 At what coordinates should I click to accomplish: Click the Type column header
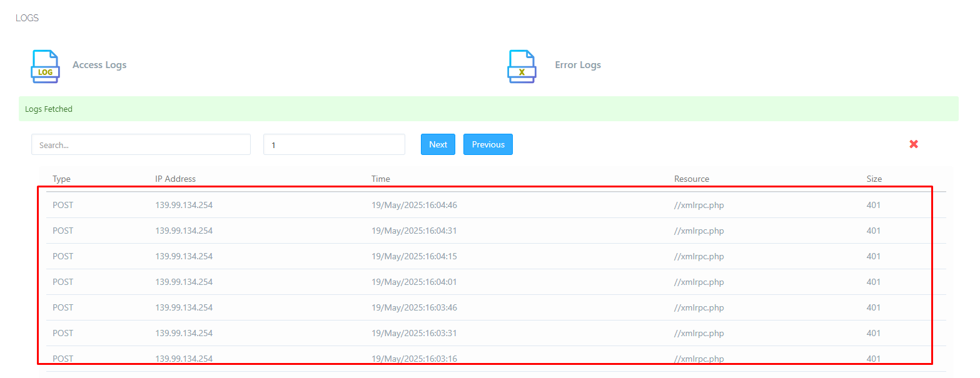pos(61,179)
